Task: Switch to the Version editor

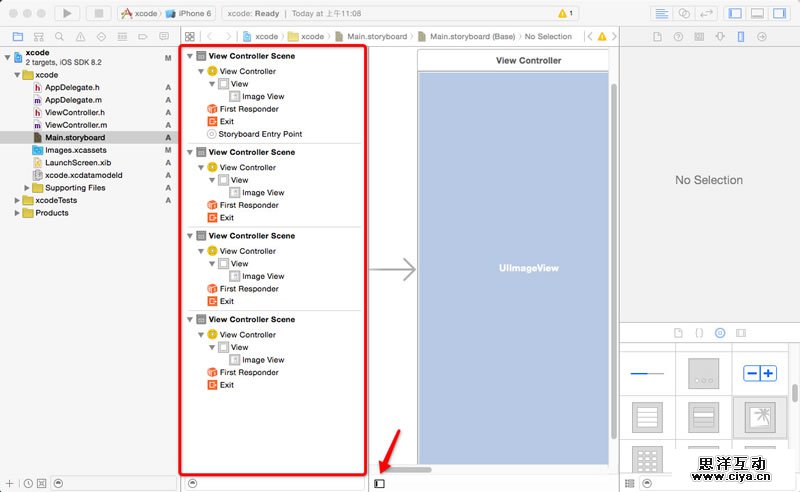Action: pyautogui.click(x=708, y=13)
